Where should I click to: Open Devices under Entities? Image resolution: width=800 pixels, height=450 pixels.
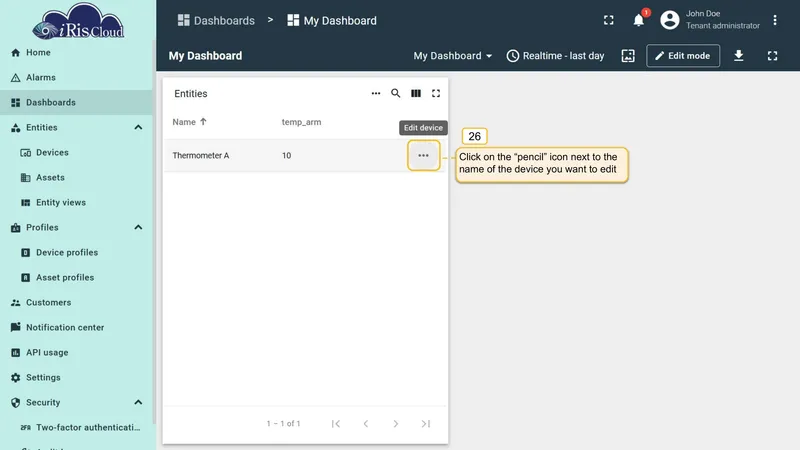click(x=77, y=153)
